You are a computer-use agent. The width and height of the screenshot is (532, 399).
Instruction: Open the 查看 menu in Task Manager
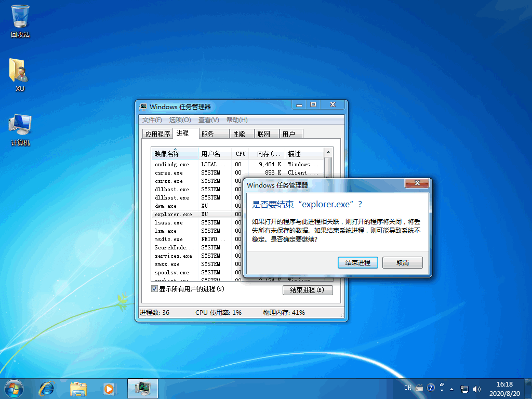(208, 119)
